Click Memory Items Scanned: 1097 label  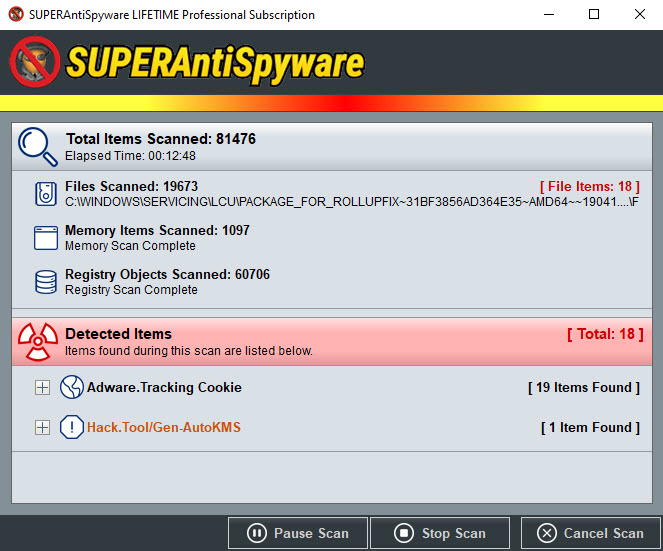point(157,230)
